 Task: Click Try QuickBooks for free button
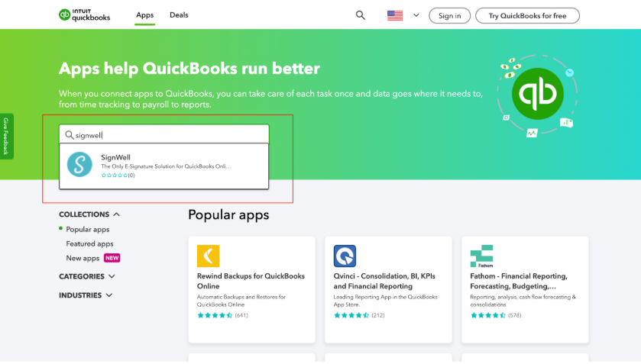pyautogui.click(x=527, y=15)
